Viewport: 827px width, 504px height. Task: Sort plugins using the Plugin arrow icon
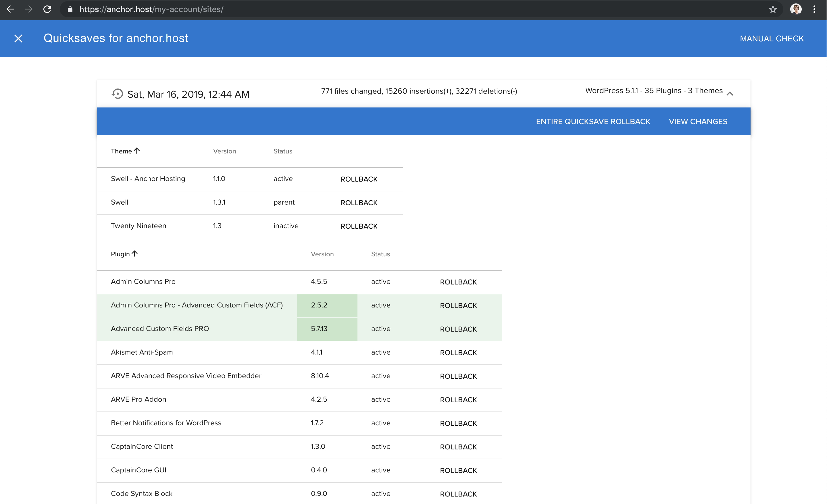pyautogui.click(x=134, y=254)
